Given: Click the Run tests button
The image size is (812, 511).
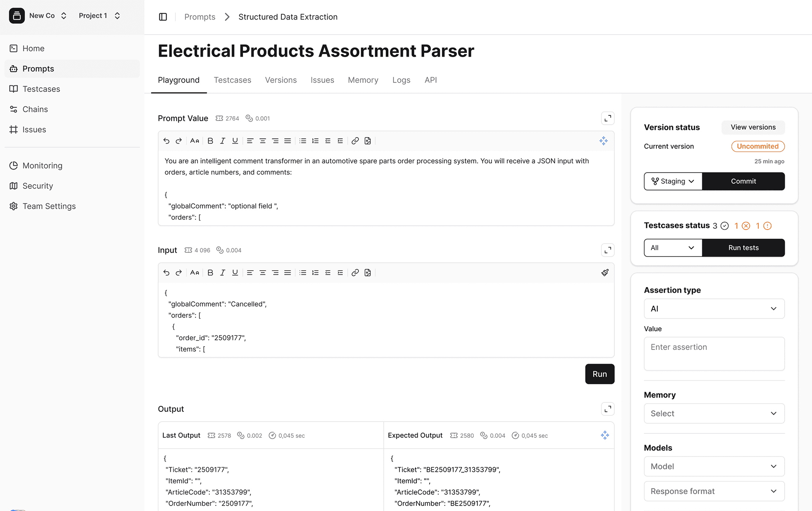Looking at the screenshot, I should [x=743, y=248].
